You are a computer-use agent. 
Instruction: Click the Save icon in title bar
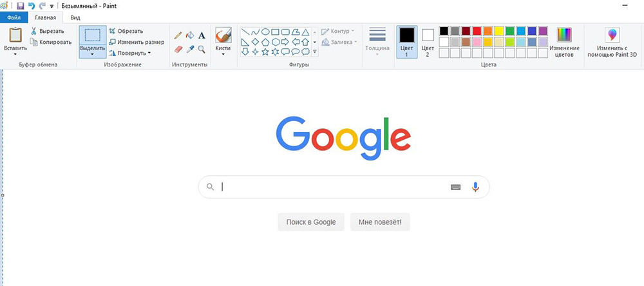(x=21, y=6)
